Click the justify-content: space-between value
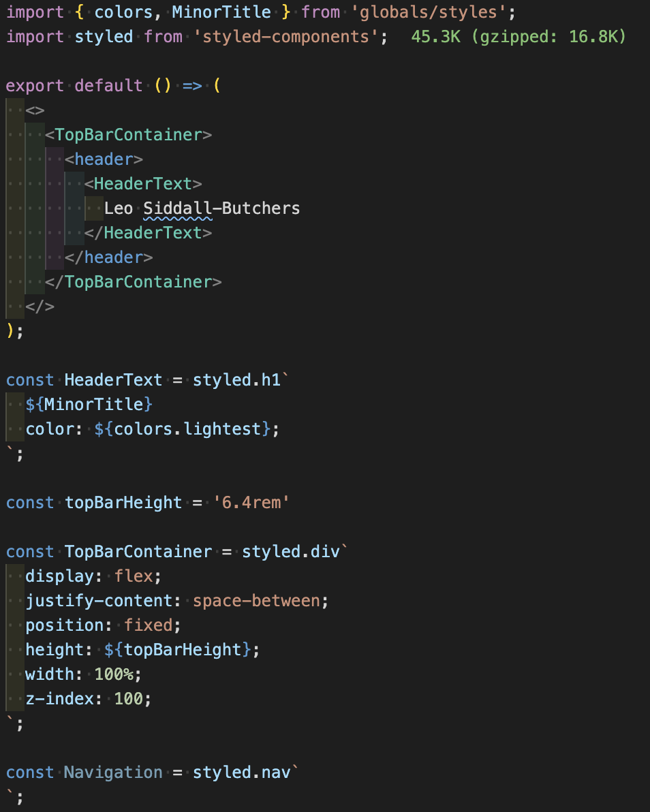 [x=256, y=600]
